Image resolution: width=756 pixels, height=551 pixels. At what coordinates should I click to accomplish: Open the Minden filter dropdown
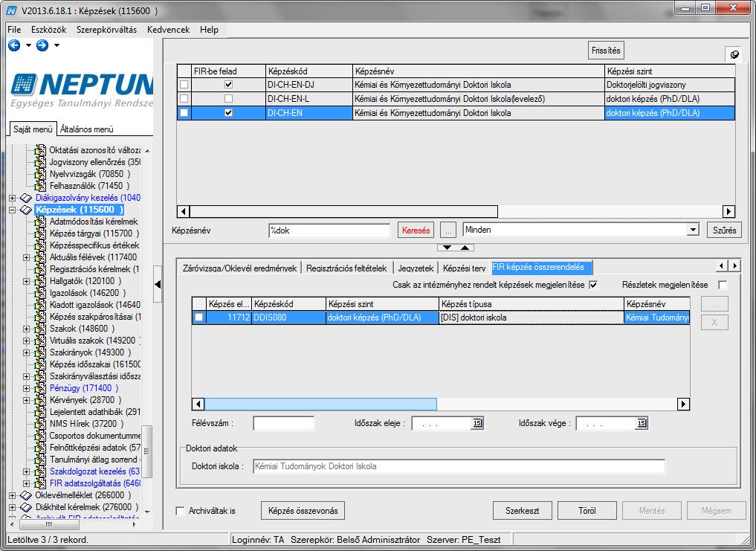pos(693,230)
